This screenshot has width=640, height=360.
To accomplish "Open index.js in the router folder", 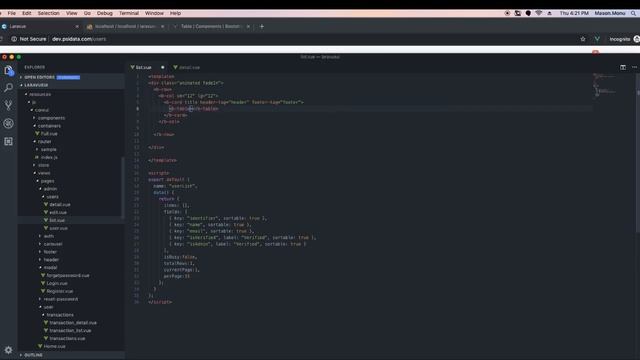I will tap(49, 157).
